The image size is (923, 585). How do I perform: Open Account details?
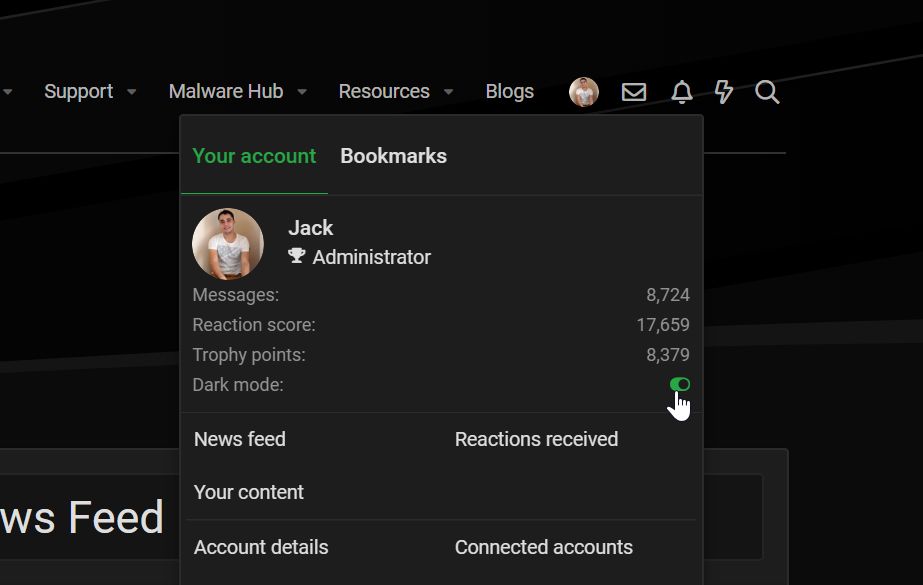pyautogui.click(x=261, y=547)
